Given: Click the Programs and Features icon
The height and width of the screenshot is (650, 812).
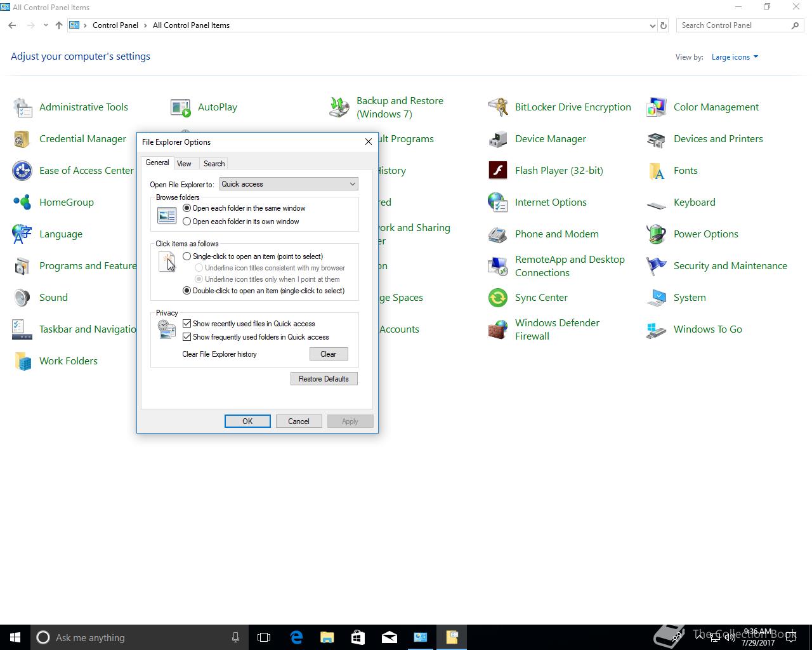Looking at the screenshot, I should tap(22, 266).
